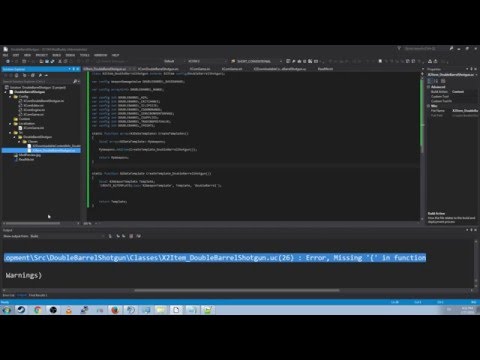
Task: Open the WINDOW menu
Action: 100,55
